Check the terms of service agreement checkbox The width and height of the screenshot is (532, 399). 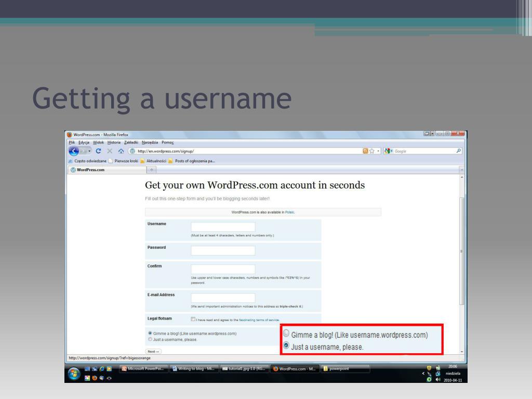coord(193,320)
